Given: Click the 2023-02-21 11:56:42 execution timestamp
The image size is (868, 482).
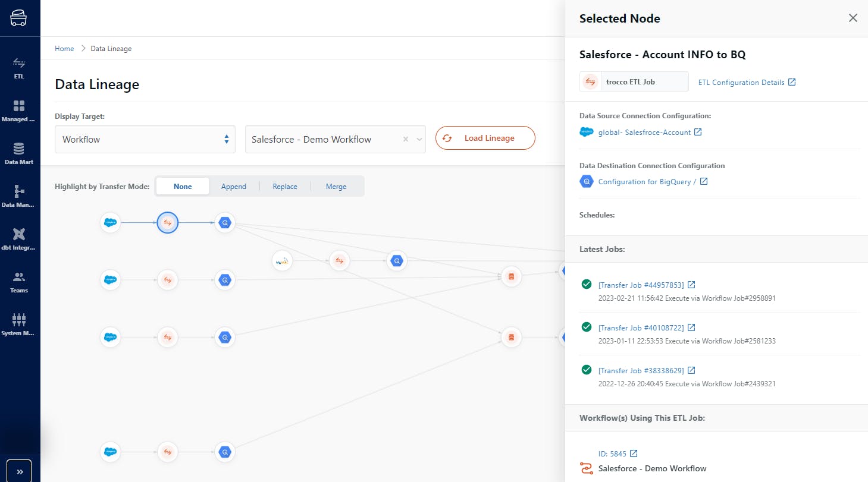Looking at the screenshot, I should pyautogui.click(x=631, y=298).
